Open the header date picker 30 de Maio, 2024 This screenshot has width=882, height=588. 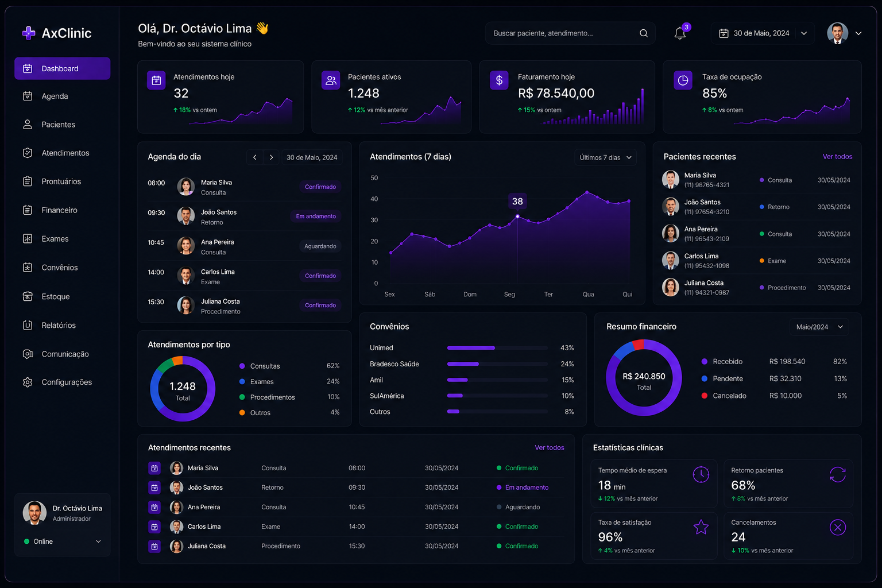point(763,33)
